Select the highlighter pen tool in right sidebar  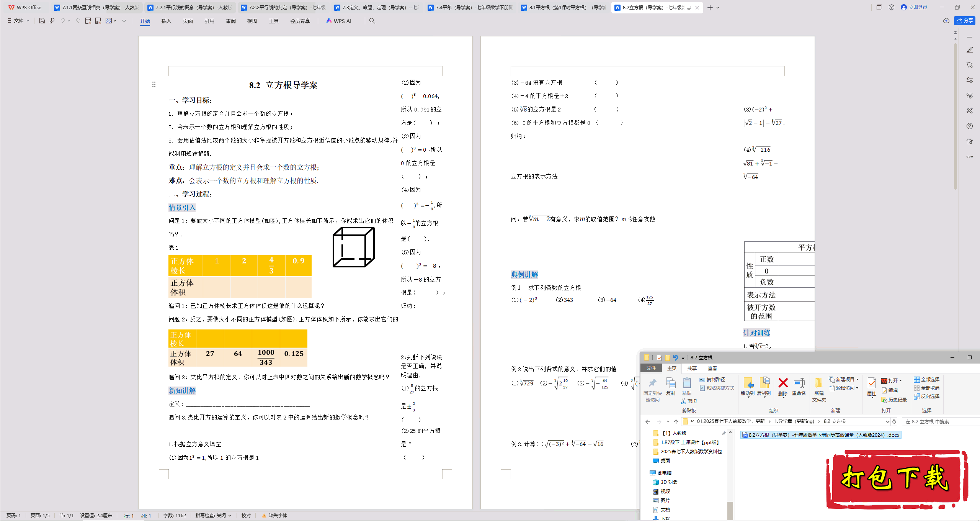click(970, 50)
